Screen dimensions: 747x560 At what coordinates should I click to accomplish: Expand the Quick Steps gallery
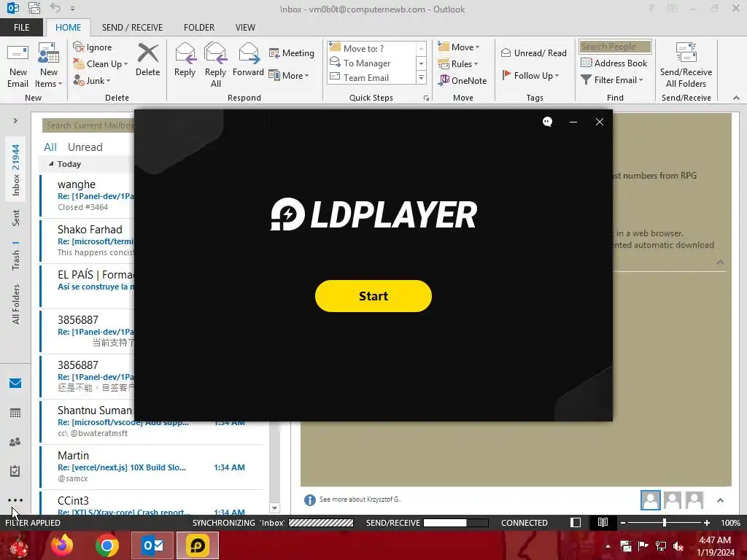click(421, 77)
